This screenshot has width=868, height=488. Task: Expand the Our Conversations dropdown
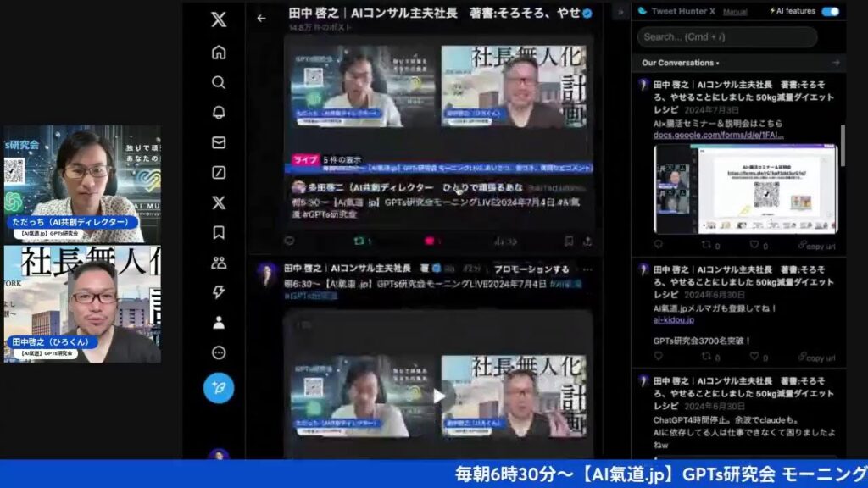(x=680, y=63)
